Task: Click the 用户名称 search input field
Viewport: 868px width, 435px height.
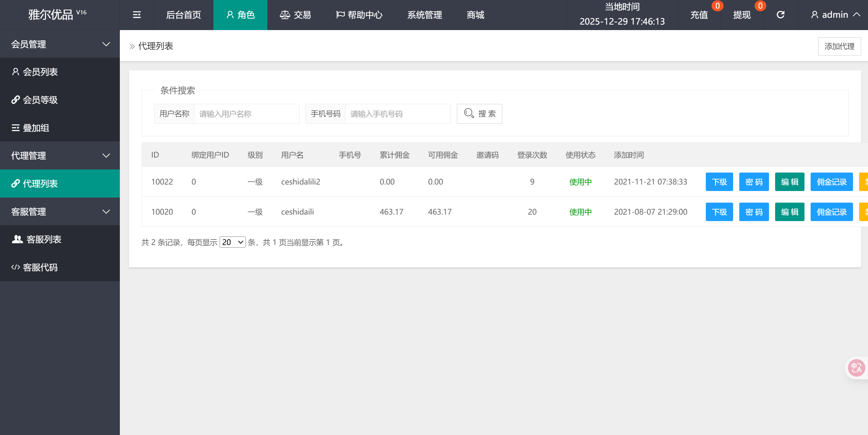Action: pyautogui.click(x=246, y=114)
